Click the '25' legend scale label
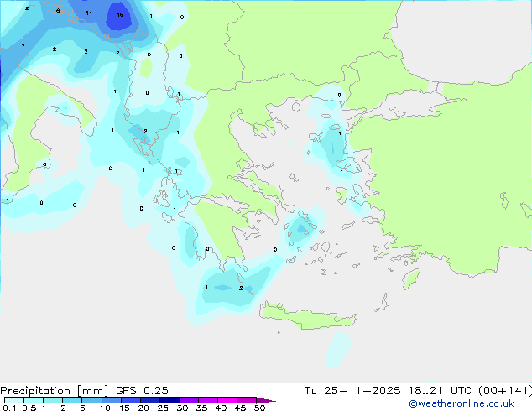The height and width of the screenshot is (411, 532). click(163, 408)
